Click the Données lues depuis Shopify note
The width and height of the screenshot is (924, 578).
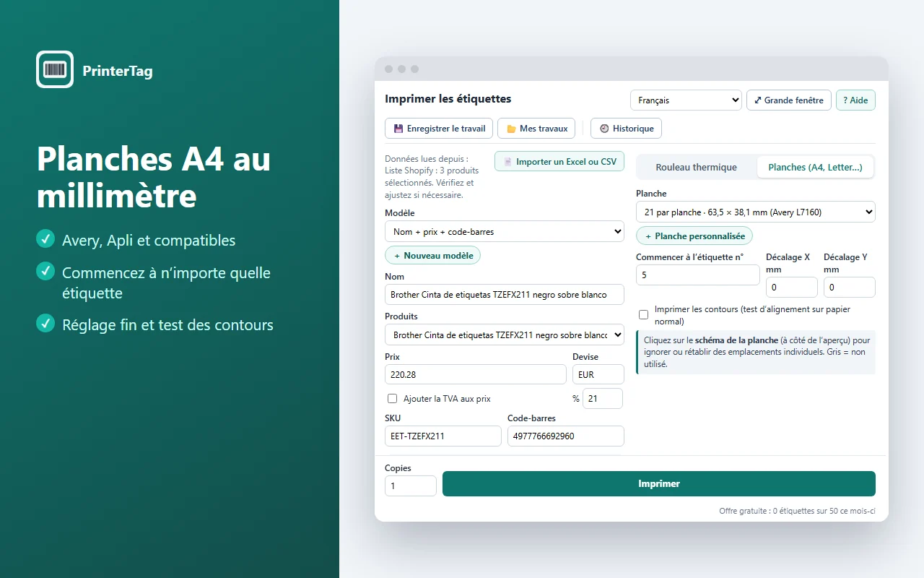(x=434, y=177)
